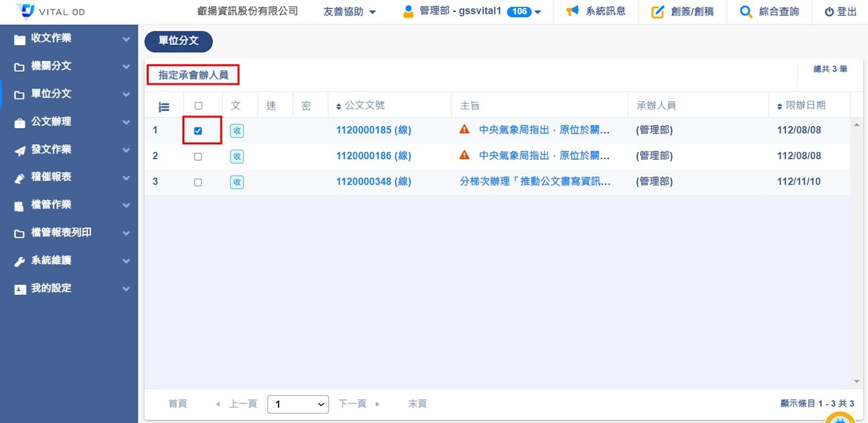Toggle the select-all header checkbox
Screen dimensions: 868x423
pyautogui.click(x=198, y=106)
